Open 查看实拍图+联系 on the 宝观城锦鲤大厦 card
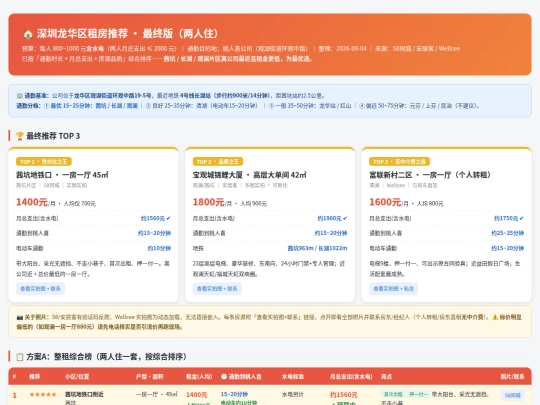Image resolution: width=540 pixels, height=405 pixels. (217, 289)
